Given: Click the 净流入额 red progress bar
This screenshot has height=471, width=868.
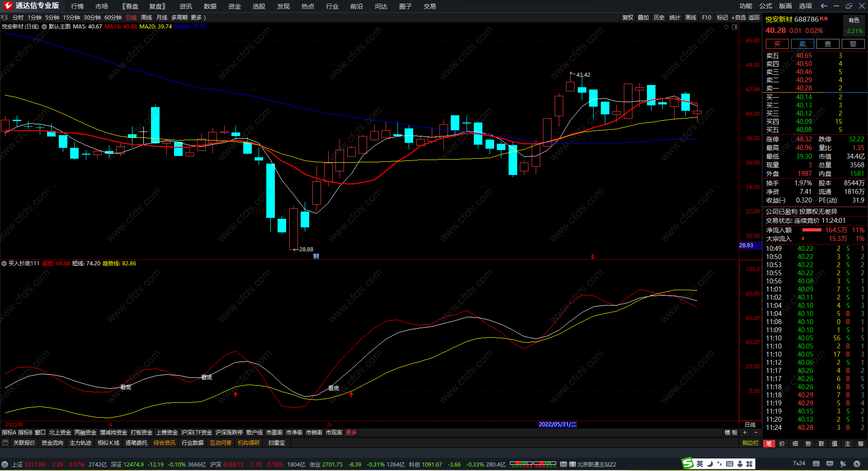Looking at the screenshot, I should pyautogui.click(x=812, y=230).
